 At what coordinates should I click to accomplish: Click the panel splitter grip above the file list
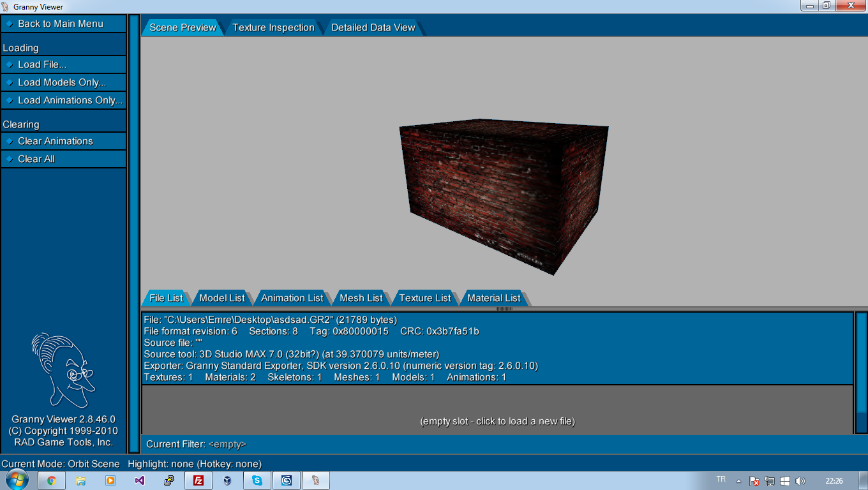[504, 309]
